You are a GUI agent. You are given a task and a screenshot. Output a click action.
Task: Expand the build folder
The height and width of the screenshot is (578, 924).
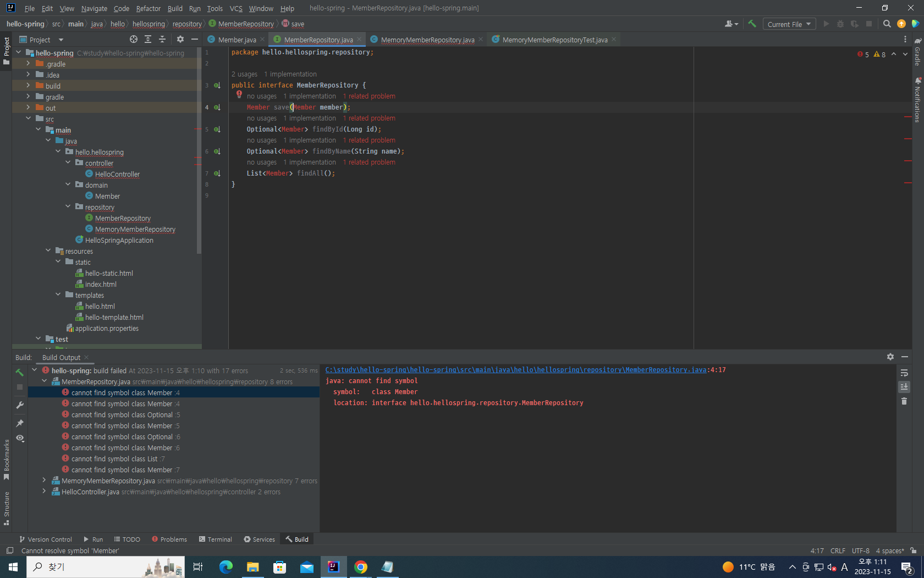(28, 86)
